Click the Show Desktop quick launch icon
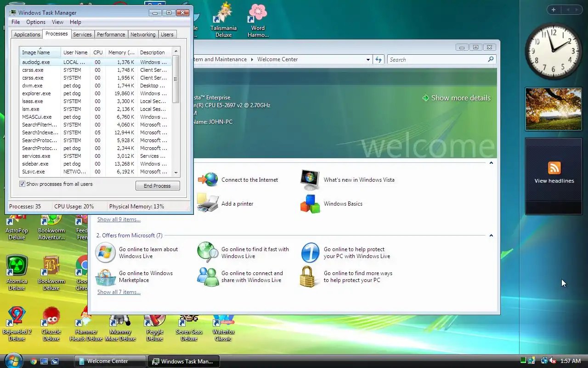This screenshot has height=368, width=588. click(x=44, y=361)
